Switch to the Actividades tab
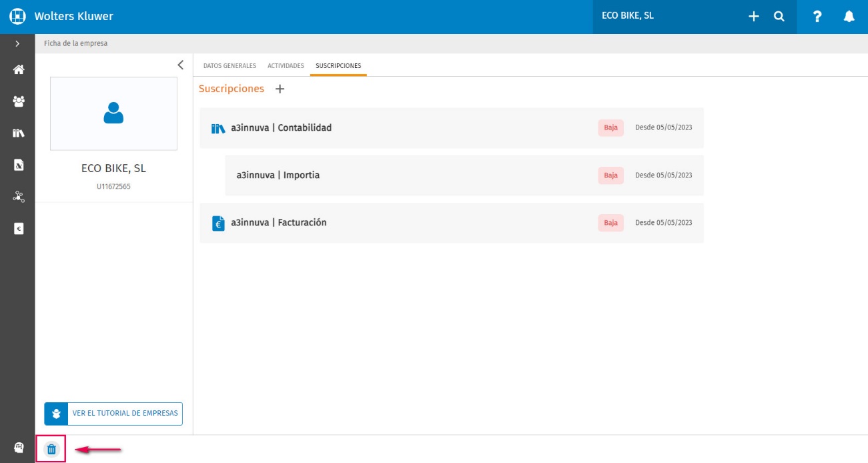This screenshot has height=463, width=868. point(286,66)
